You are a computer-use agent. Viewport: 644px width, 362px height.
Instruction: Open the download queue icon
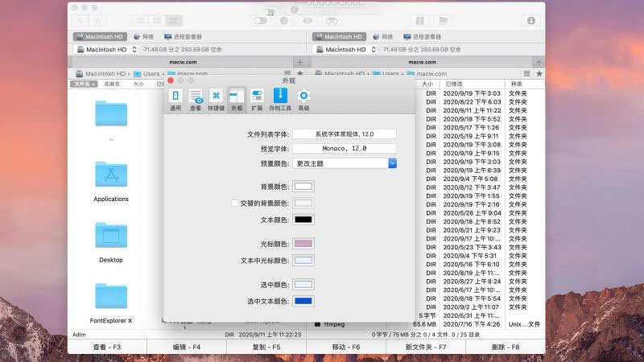click(531, 21)
